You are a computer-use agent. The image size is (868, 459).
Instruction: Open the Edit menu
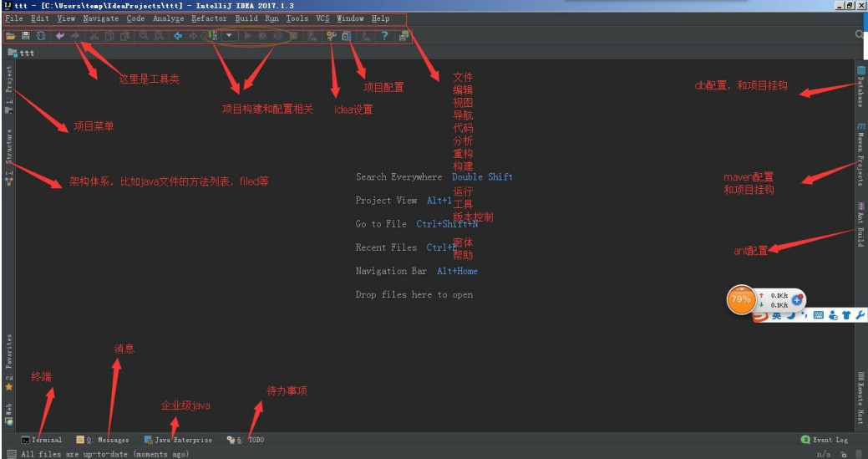click(x=40, y=18)
